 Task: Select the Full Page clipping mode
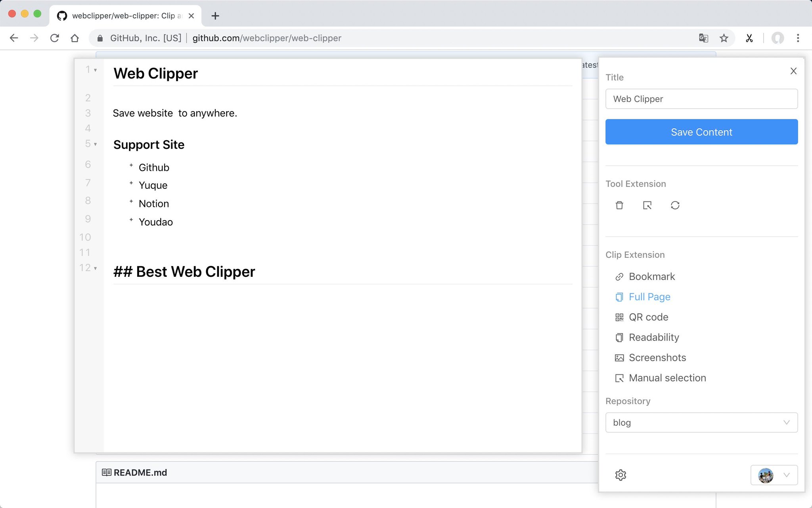[649, 297]
